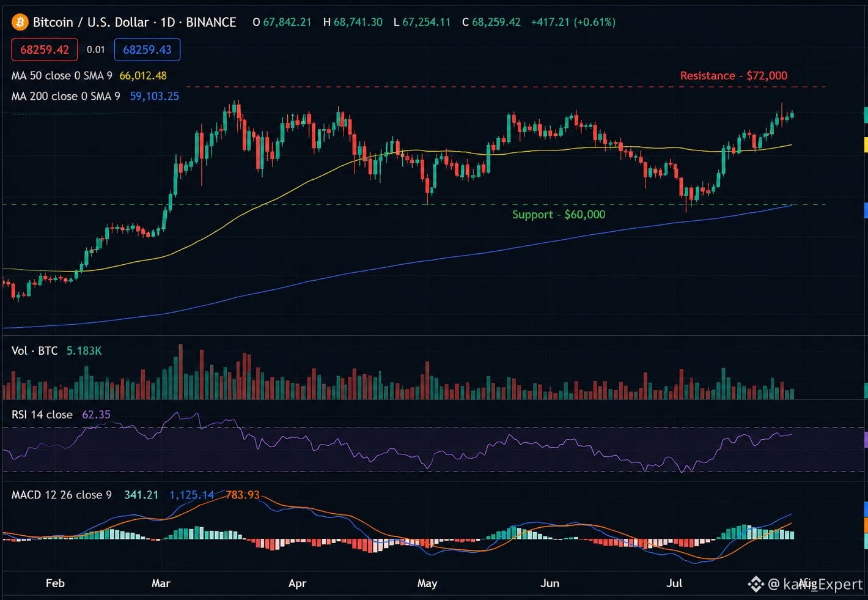Click the MACD line value 1,125.14
The image size is (868, 600).
tap(192, 495)
